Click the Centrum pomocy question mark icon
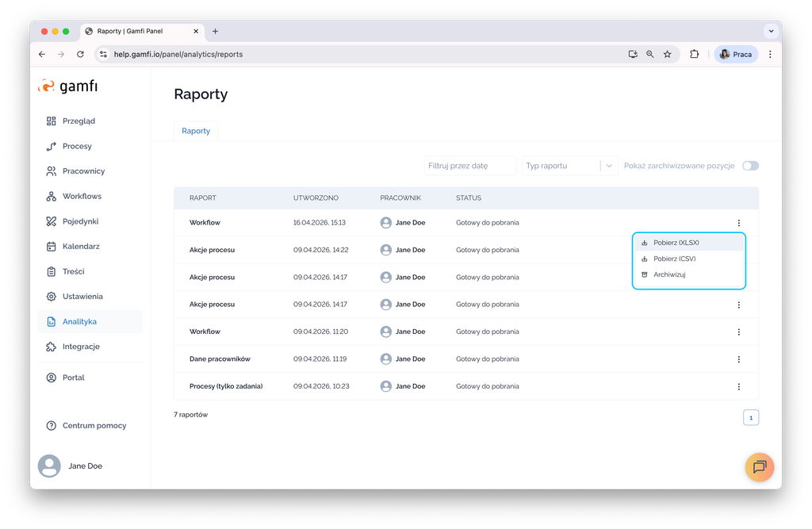 coord(52,426)
